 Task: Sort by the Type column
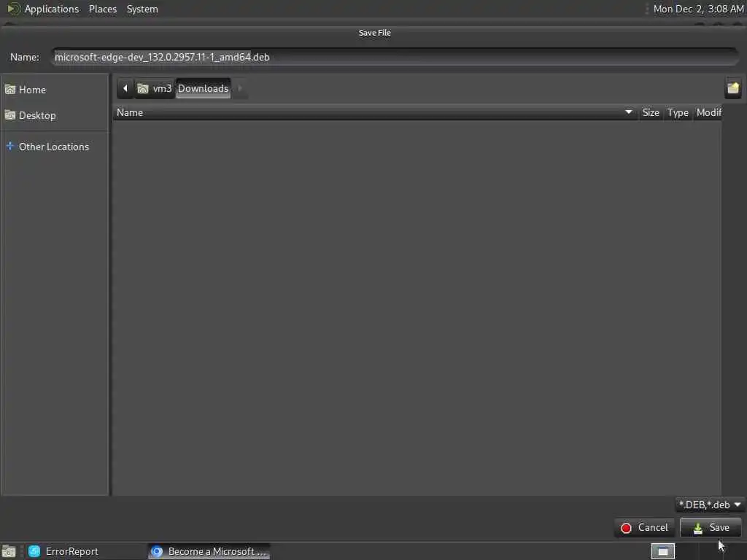click(x=678, y=113)
